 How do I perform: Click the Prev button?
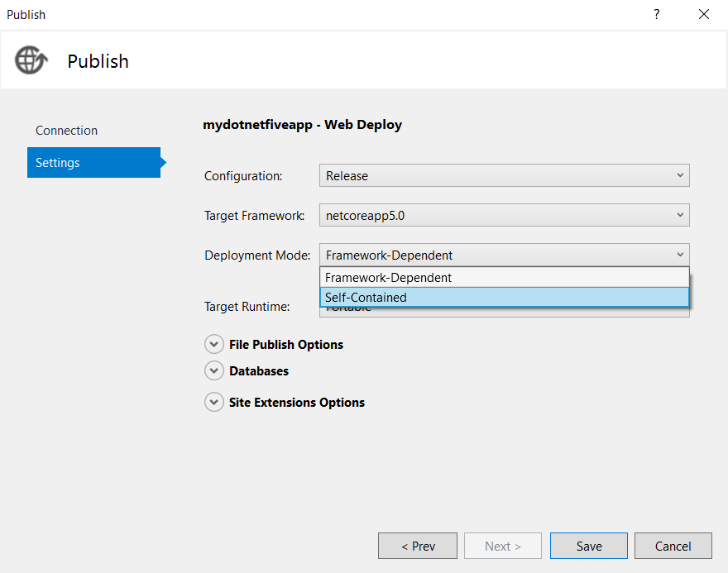tap(417, 546)
